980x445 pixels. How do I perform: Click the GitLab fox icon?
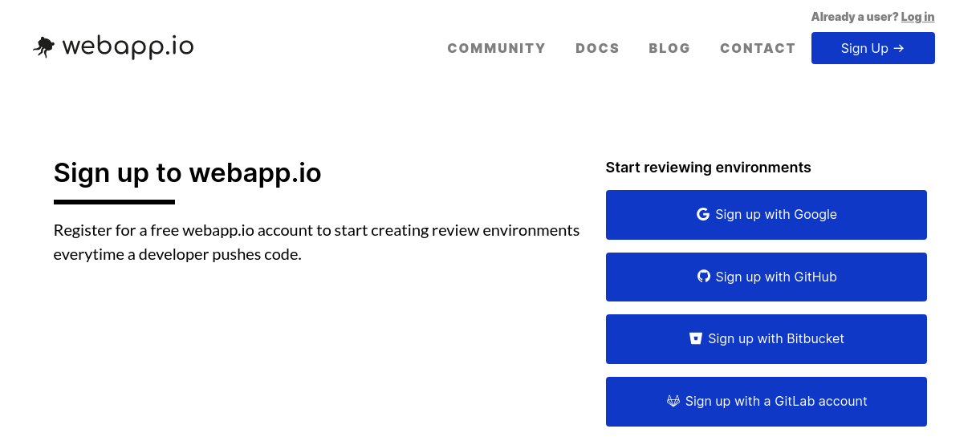pyautogui.click(x=673, y=401)
